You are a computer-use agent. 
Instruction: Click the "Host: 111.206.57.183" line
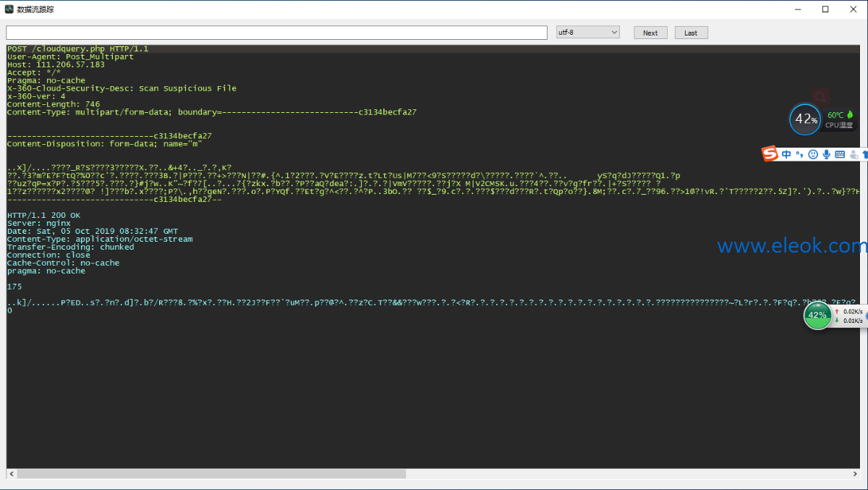pyautogui.click(x=56, y=64)
